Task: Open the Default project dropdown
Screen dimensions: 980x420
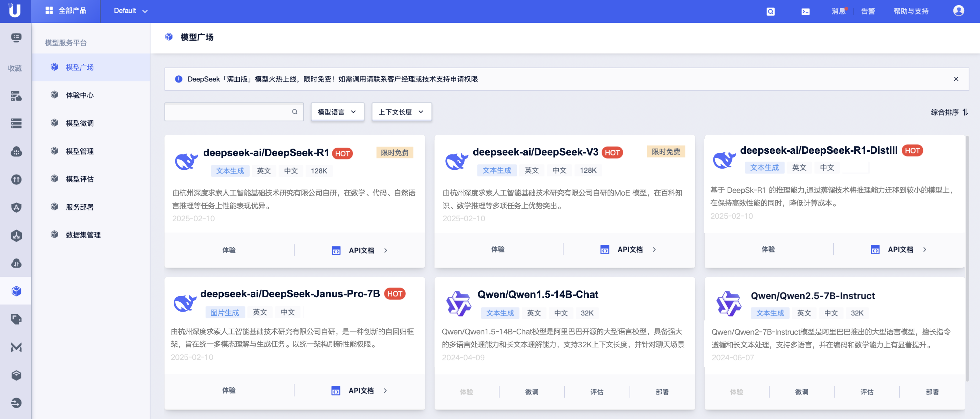Action: (130, 11)
